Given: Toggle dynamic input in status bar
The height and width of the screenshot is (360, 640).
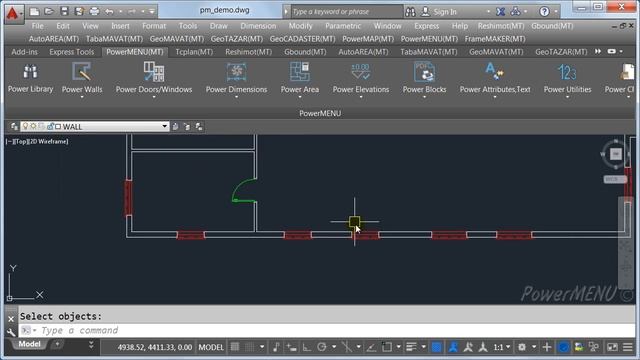Looking at the screenshot, I should (x=291, y=347).
